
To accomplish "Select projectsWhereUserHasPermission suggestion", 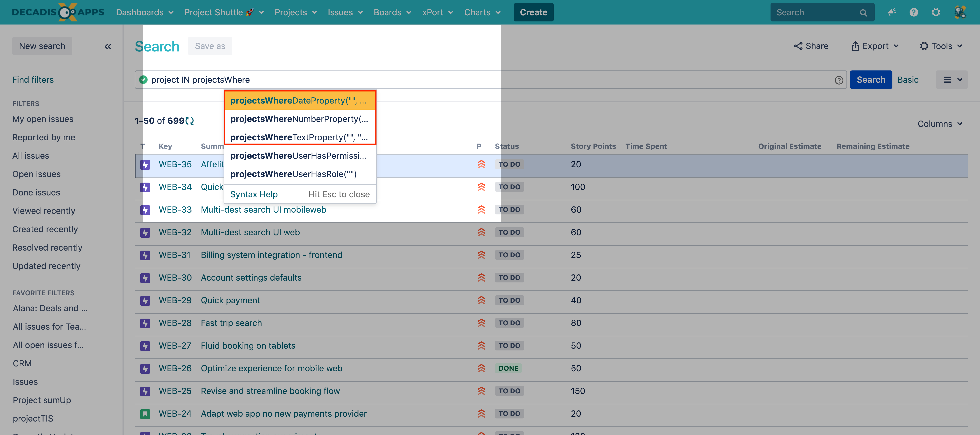I will coord(300,156).
